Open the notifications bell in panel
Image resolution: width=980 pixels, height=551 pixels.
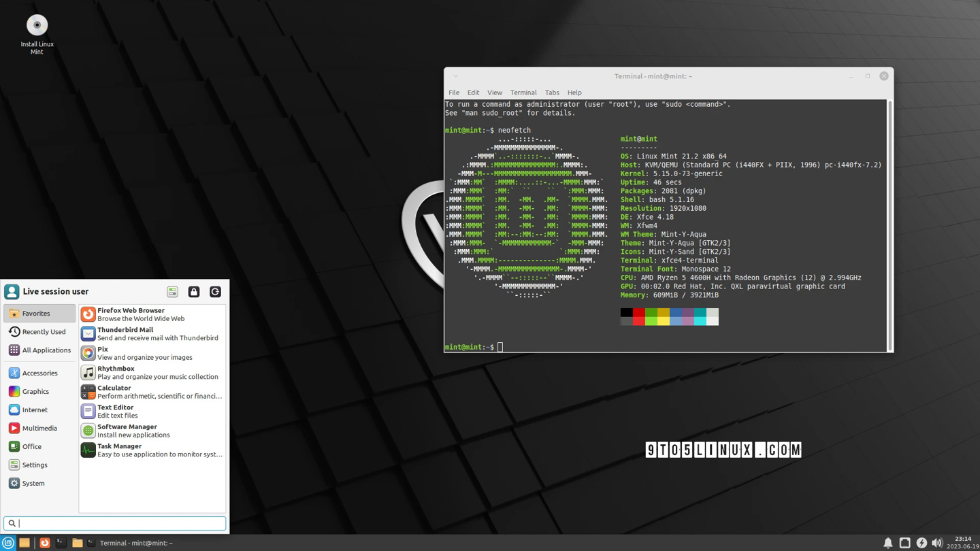tap(888, 543)
